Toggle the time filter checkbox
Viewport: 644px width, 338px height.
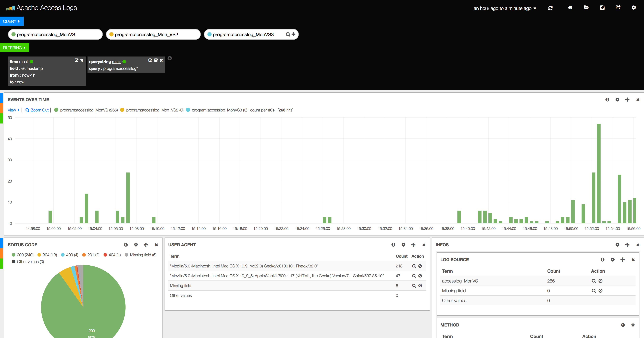click(77, 60)
